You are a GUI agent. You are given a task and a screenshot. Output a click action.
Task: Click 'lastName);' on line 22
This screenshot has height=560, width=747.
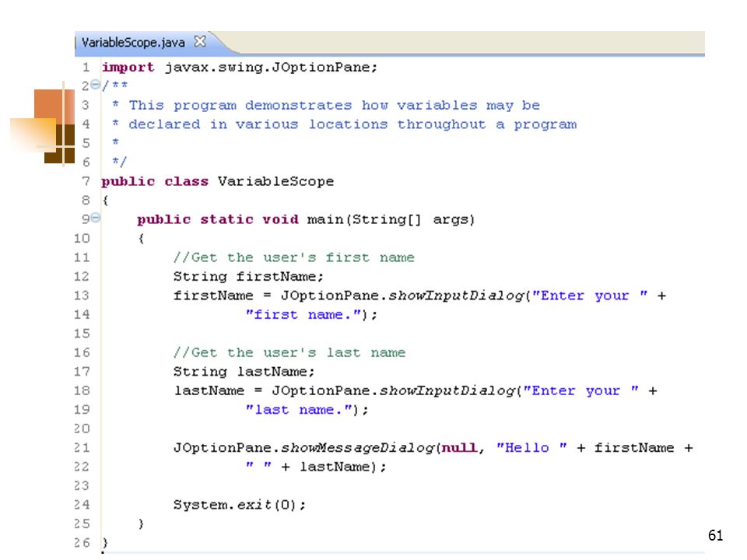pos(342,467)
